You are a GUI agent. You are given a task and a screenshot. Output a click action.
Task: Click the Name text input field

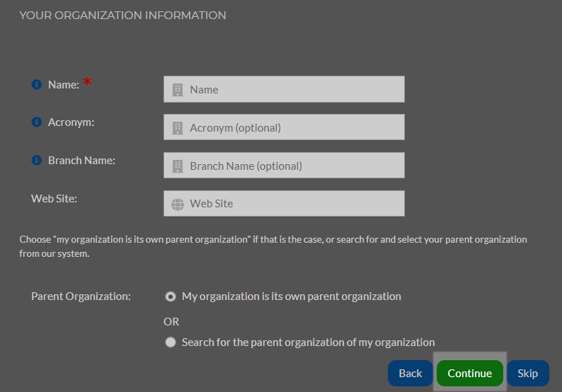tap(284, 89)
